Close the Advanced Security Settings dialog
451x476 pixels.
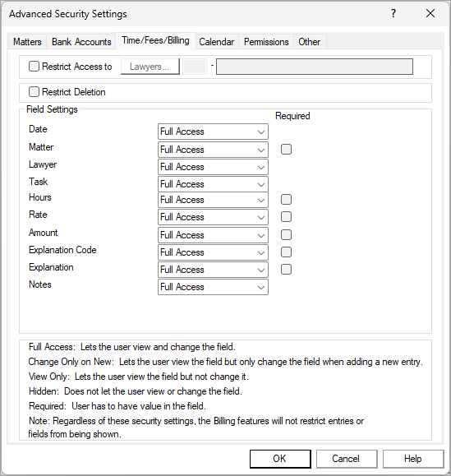pyautogui.click(x=430, y=13)
